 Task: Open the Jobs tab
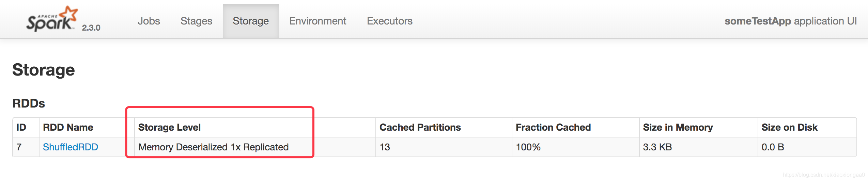149,21
